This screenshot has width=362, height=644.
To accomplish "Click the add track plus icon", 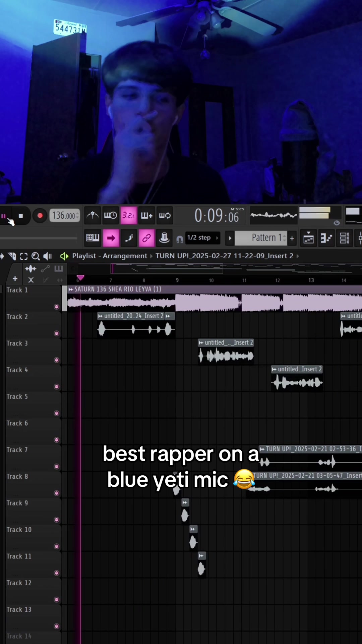I will click(x=15, y=279).
